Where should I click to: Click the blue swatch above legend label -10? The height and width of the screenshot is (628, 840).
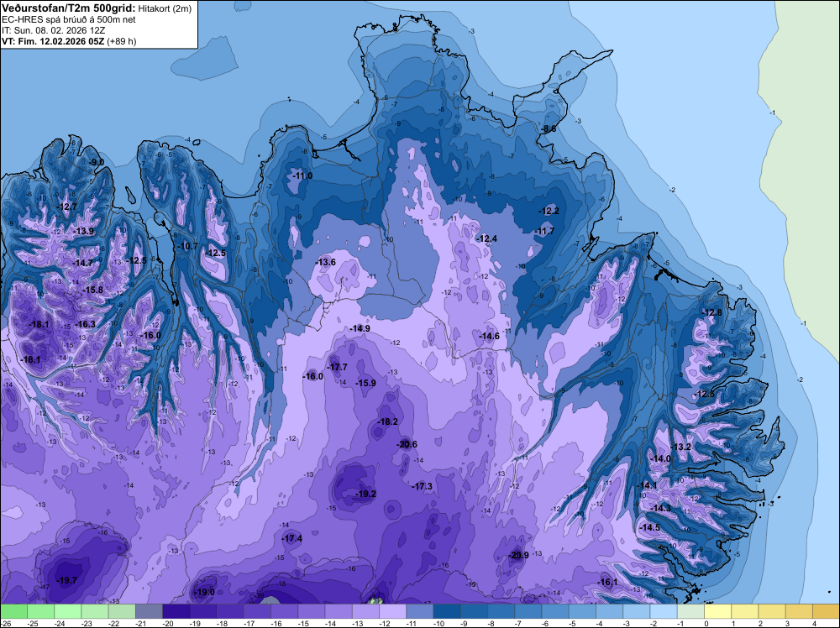447,611
